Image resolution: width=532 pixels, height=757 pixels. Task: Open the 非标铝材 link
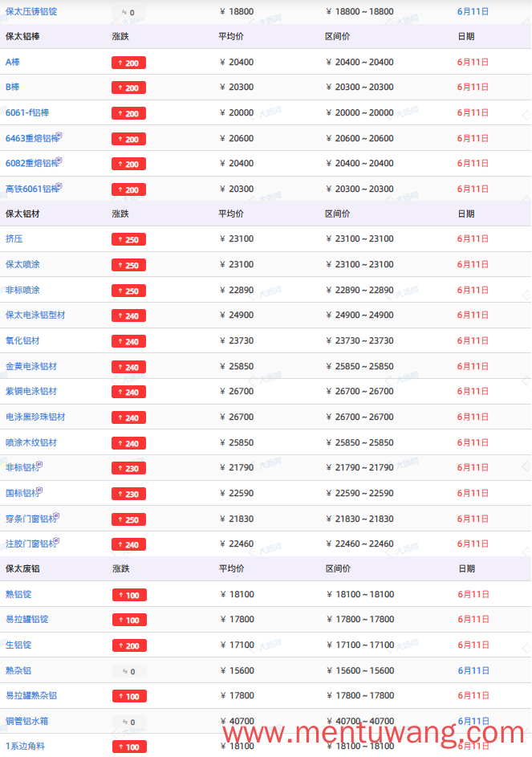click(x=21, y=468)
